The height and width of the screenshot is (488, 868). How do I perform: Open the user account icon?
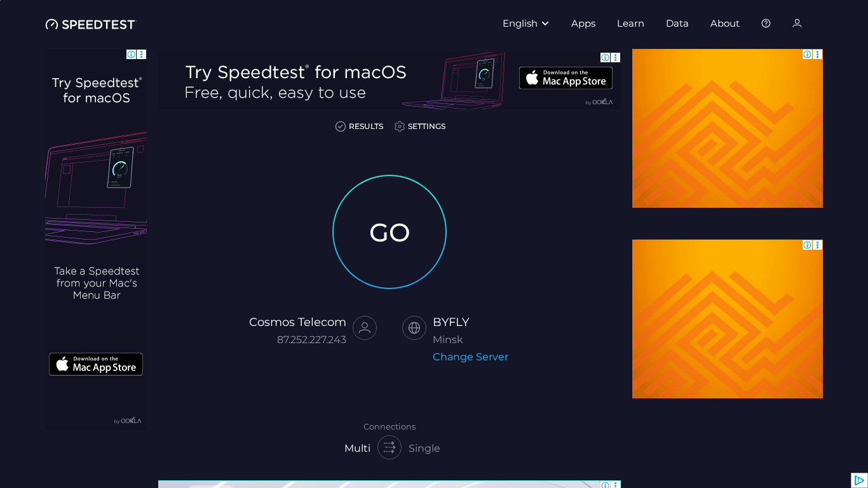click(x=797, y=24)
